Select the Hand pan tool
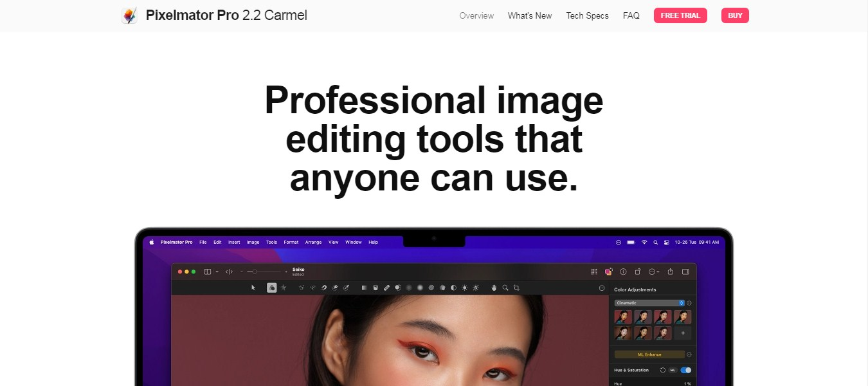Image resolution: width=868 pixels, height=386 pixels. point(494,288)
